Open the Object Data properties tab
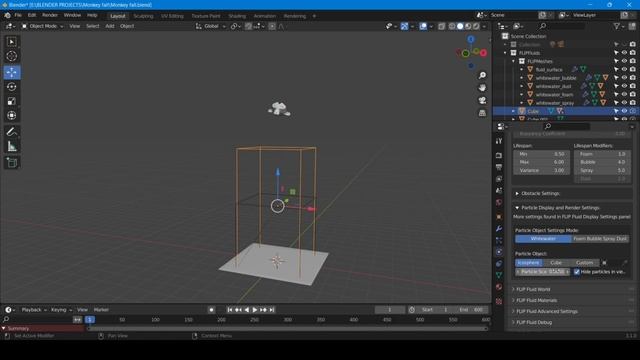 [499, 275]
